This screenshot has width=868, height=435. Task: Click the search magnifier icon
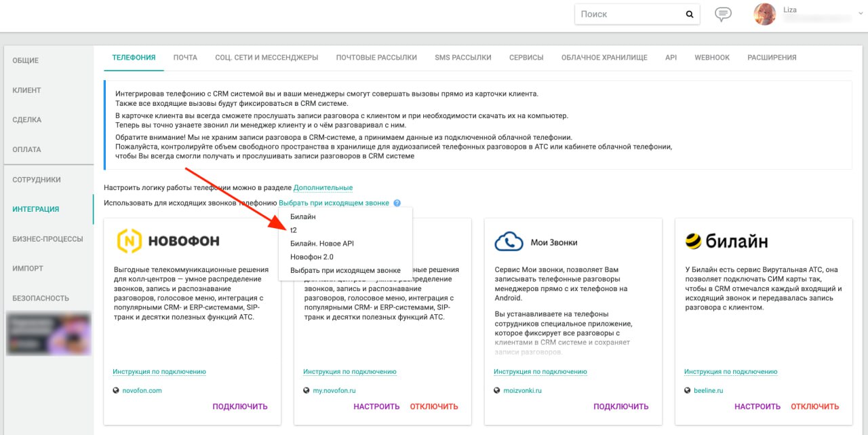pos(690,14)
